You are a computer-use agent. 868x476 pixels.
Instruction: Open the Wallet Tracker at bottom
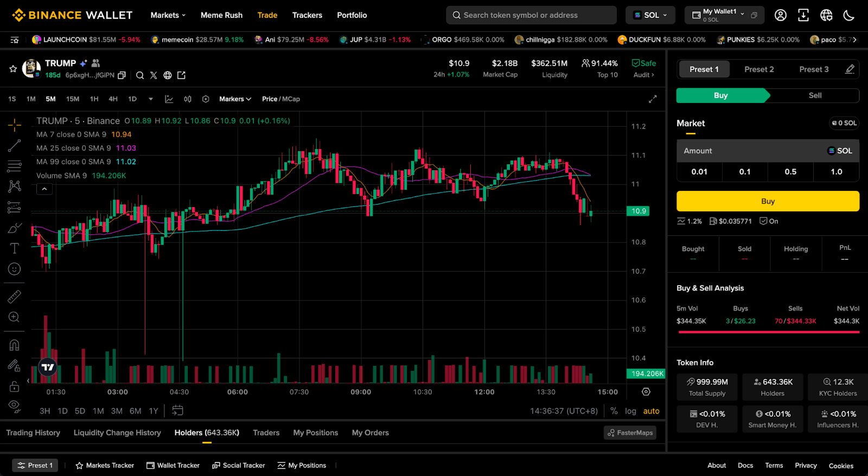tap(173, 465)
